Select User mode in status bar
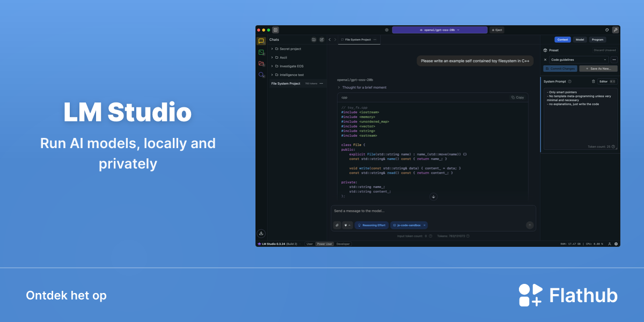 coord(310,244)
